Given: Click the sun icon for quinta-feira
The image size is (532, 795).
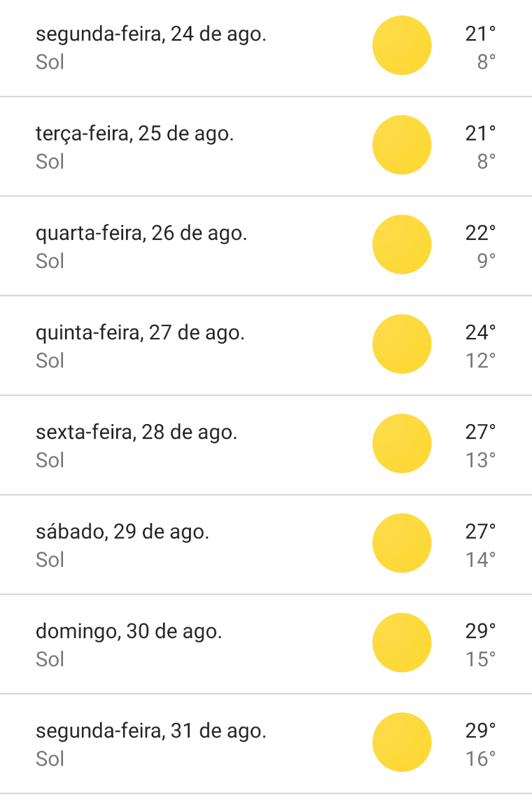Looking at the screenshot, I should click(x=402, y=344).
